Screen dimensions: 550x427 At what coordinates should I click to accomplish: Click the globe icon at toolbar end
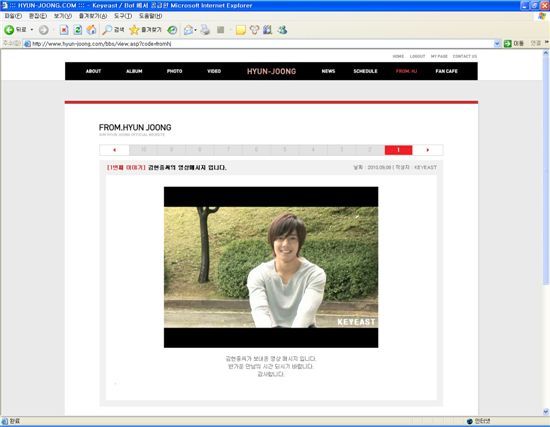click(282, 30)
